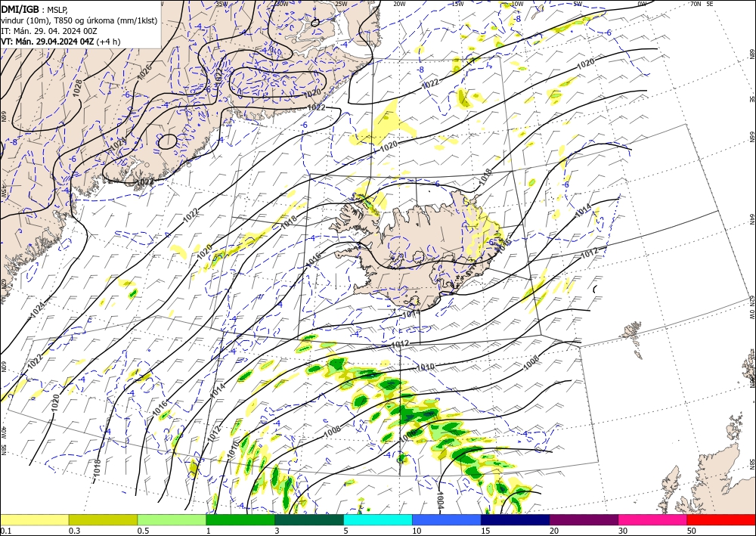Viewport: 756px width, 536px height.
Task: Click the legend value "30"
Action: 623,531
